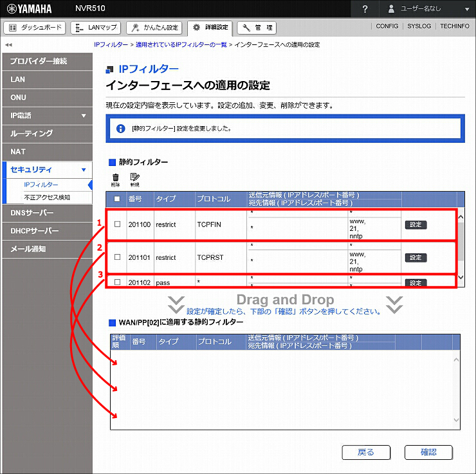Screen dimensions: 476x474
Task: Open プロバイダー接続 in sidebar
Action: [47, 61]
